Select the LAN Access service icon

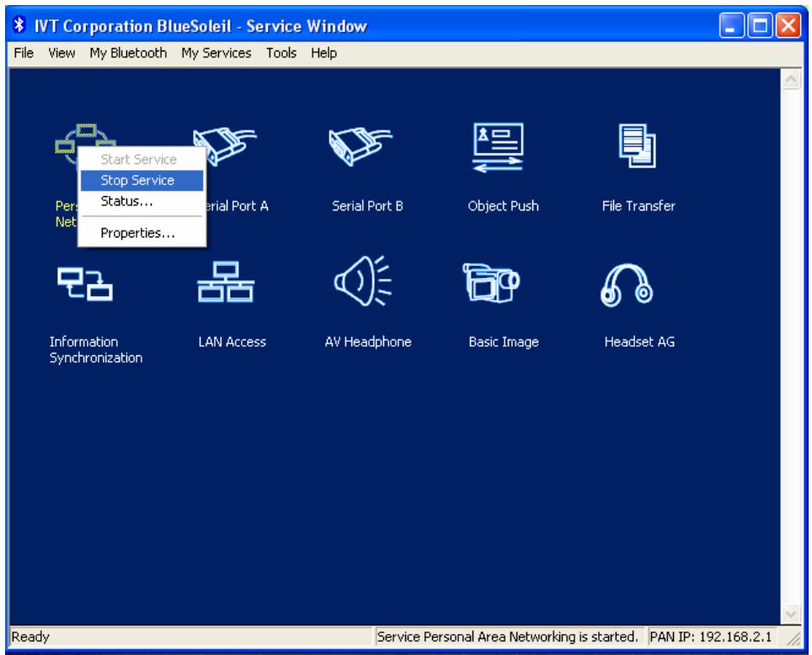click(x=226, y=282)
